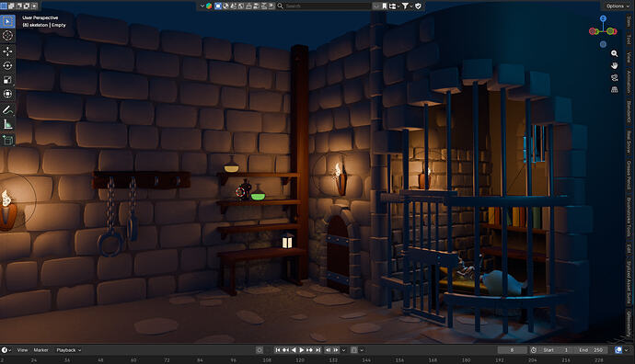Open the dropdown arrow after playback buttons
This screenshot has height=364, width=635.
343,350
